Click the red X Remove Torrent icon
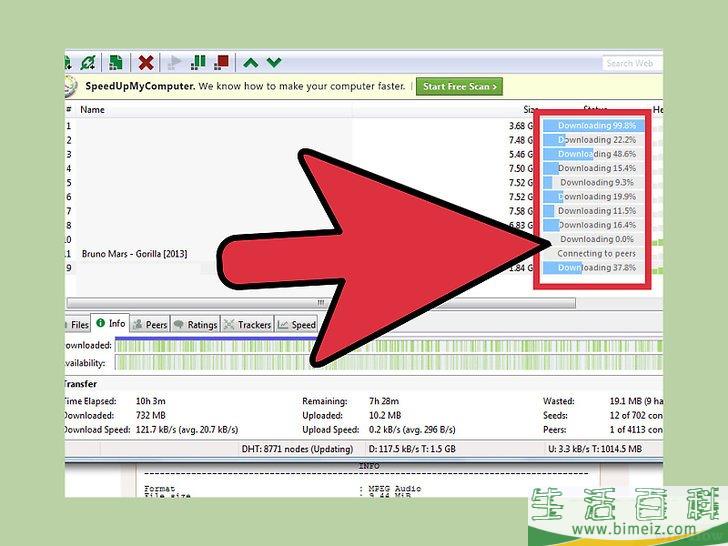The image size is (728, 546). (146, 62)
